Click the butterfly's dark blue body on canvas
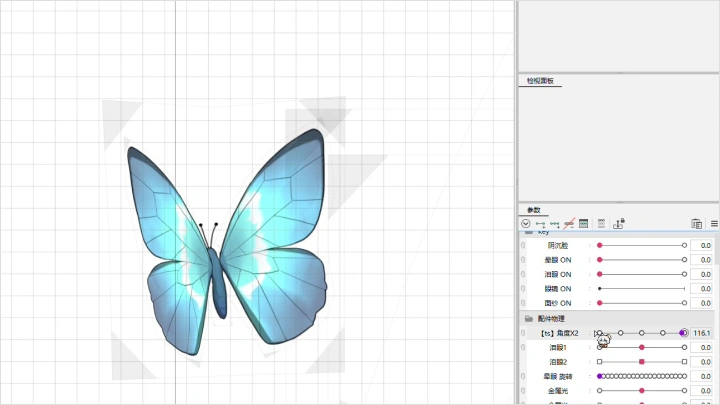This screenshot has height=405, width=720. [x=218, y=282]
